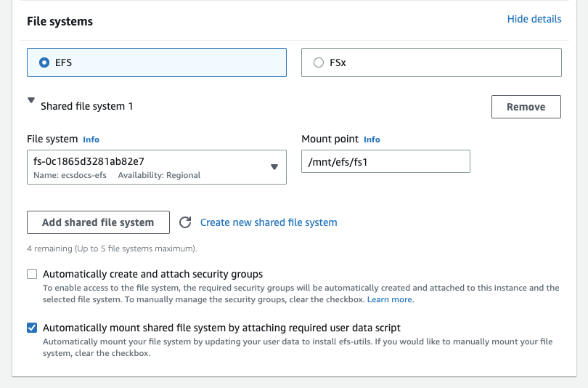Click the Hide details link
Viewport: 588px width, 388px height.
click(534, 19)
